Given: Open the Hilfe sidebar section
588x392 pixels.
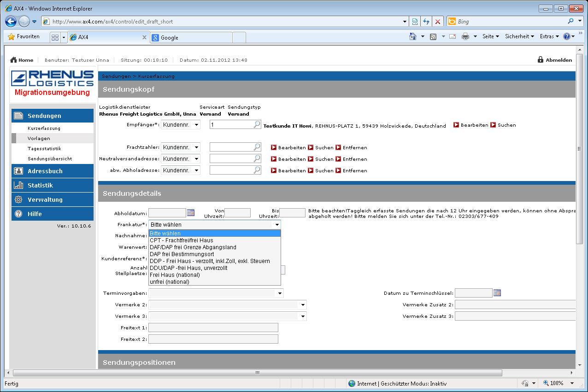Looking at the screenshot, I should pyautogui.click(x=53, y=214).
